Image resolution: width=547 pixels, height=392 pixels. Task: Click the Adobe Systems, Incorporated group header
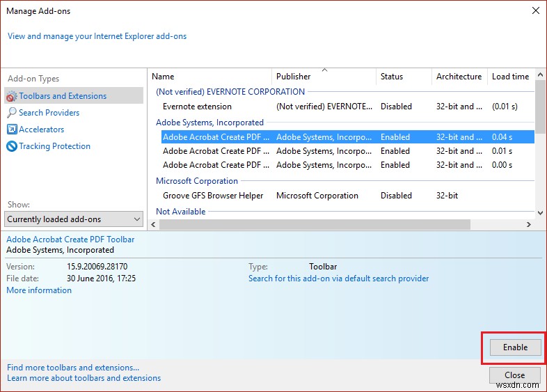[209, 123]
